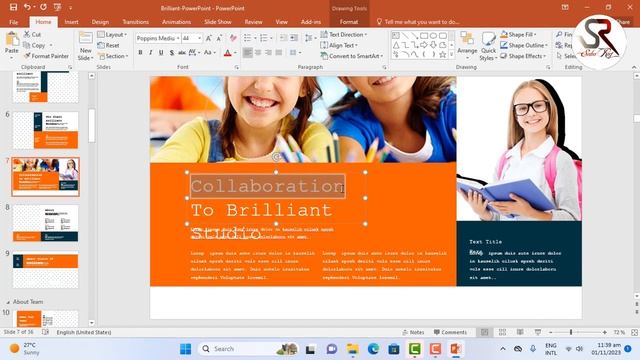Switch to Reading view in status bar
The width and height of the screenshot is (640, 360).
coord(520,332)
